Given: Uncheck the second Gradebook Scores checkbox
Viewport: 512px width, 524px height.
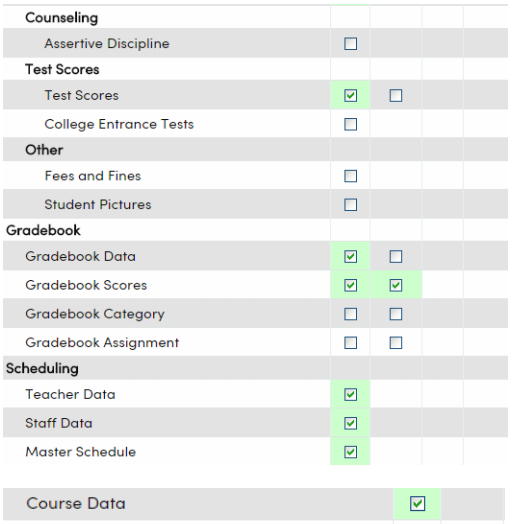Looking at the screenshot, I should [x=396, y=285].
